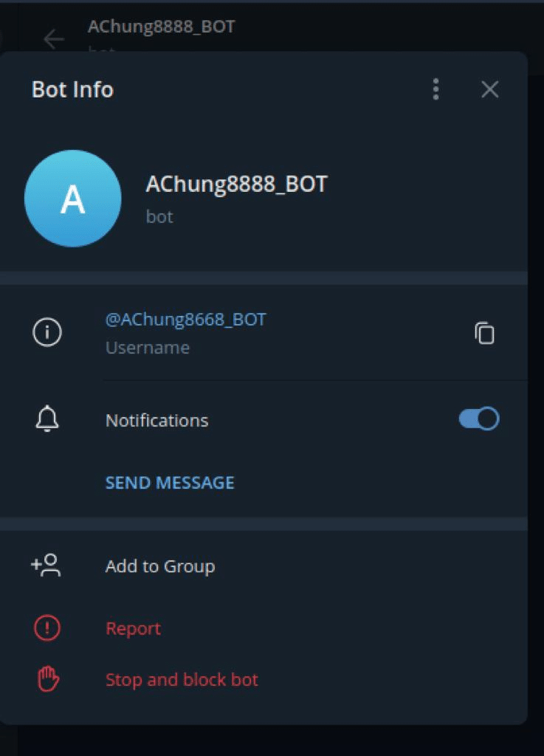Click the Notifications label row
Image resolution: width=544 pixels, height=756 pixels.
pos(264,419)
